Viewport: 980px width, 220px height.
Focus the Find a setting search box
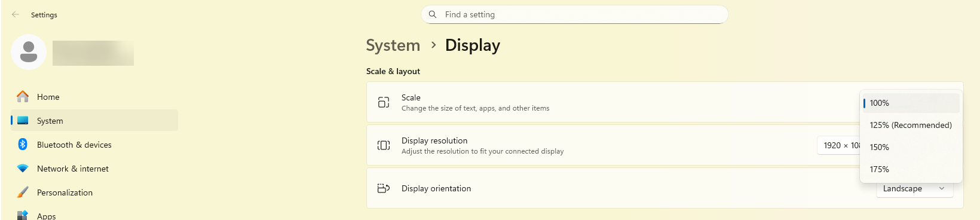tap(574, 14)
